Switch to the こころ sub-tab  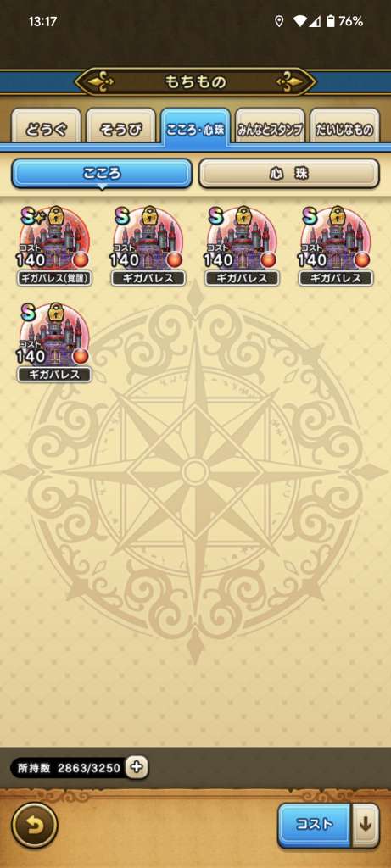tap(101, 174)
